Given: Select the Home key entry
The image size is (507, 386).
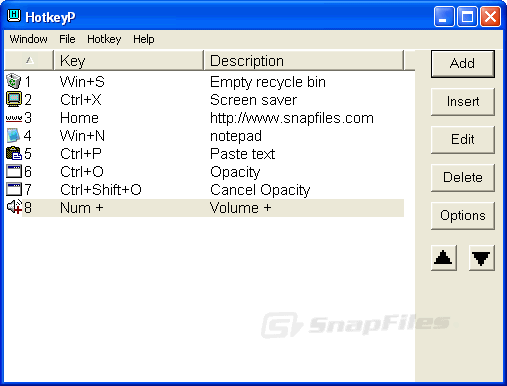Looking at the screenshot, I should 79,118.
